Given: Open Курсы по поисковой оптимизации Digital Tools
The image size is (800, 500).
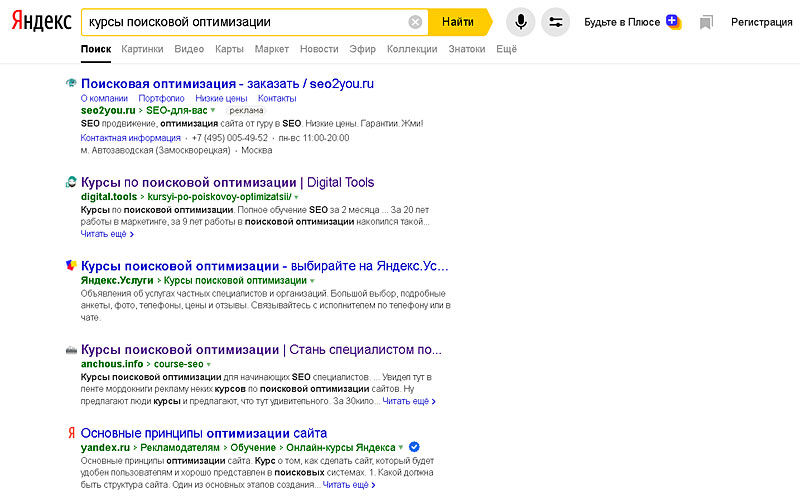Looking at the screenshot, I should point(227,183).
